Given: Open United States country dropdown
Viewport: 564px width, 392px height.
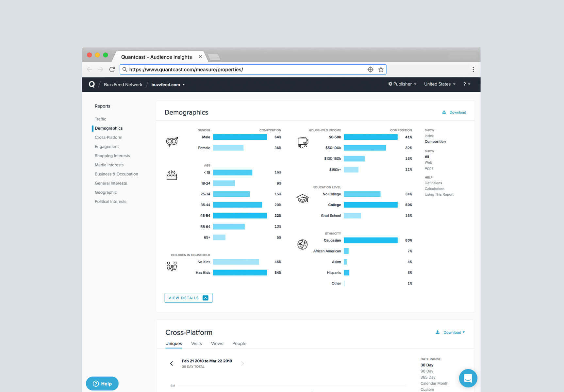Looking at the screenshot, I should [x=440, y=84].
